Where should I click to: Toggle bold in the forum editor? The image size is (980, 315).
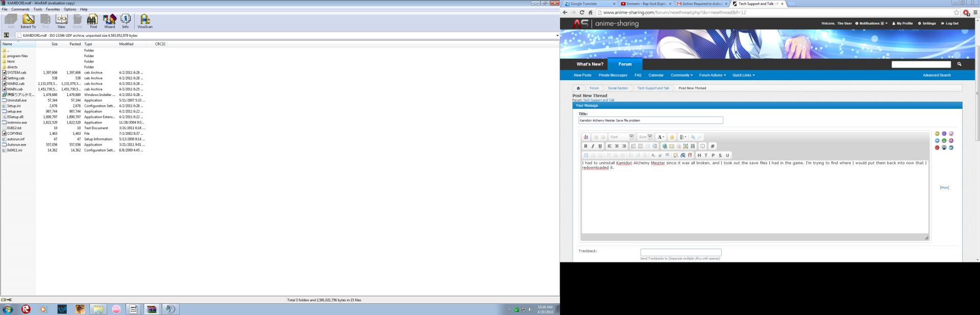point(585,146)
